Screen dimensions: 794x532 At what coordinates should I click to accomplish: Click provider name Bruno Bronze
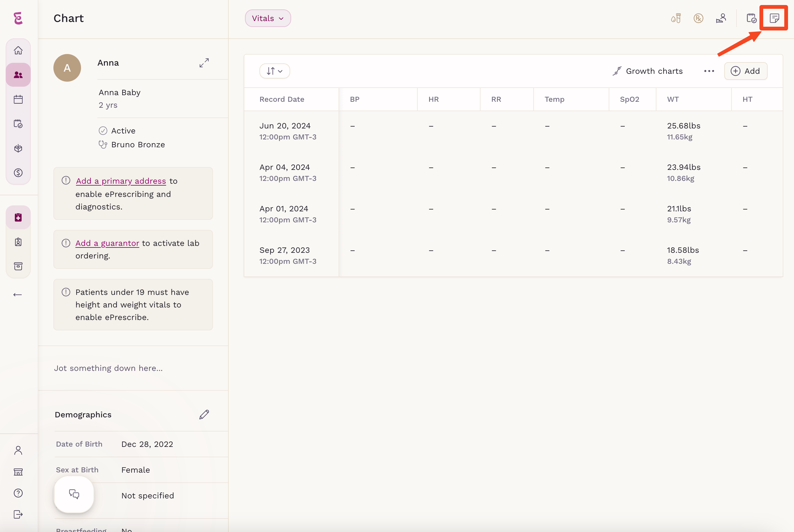click(x=138, y=145)
